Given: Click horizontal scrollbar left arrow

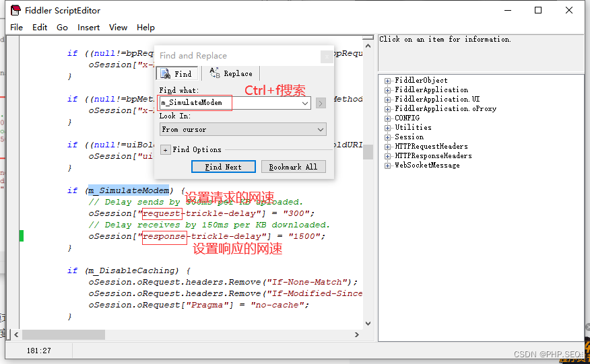Looking at the screenshot, I should 16,334.
